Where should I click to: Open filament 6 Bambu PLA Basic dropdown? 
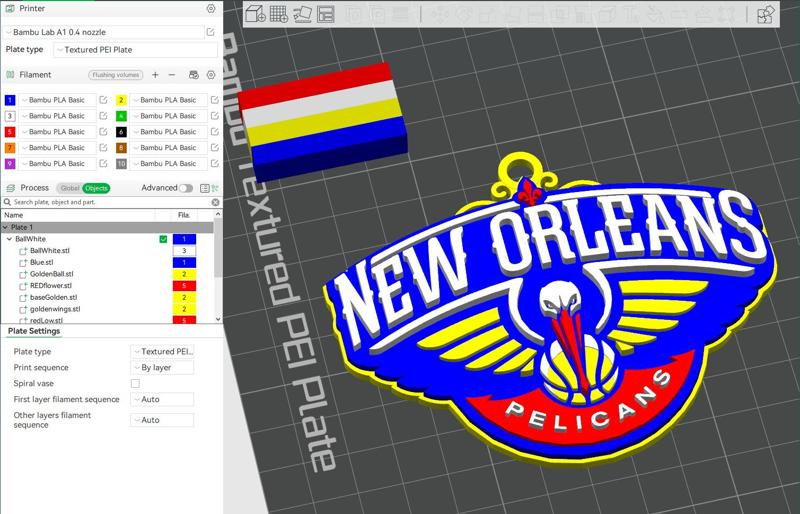click(169, 132)
